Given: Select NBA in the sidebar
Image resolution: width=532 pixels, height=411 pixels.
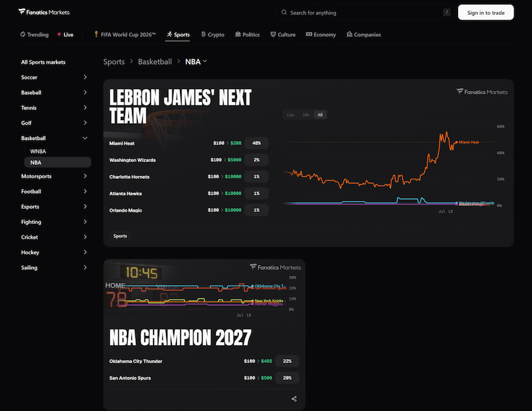Looking at the screenshot, I should point(57,163).
